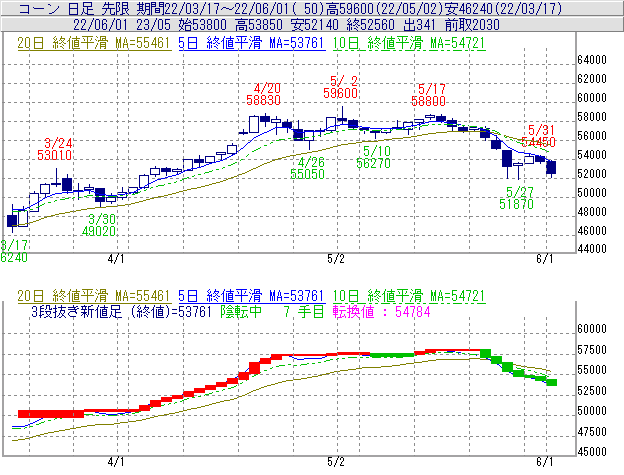
Task: Click the 64000 price axis label
Action: tap(592, 60)
